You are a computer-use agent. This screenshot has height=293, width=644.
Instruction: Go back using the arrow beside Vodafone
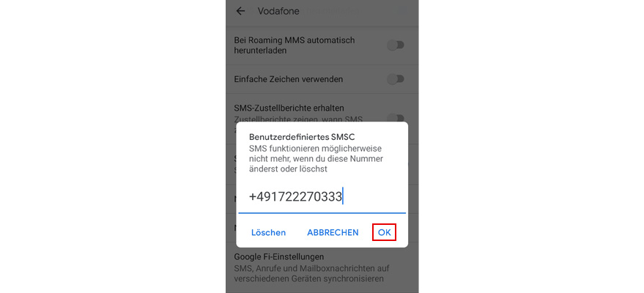click(x=241, y=11)
